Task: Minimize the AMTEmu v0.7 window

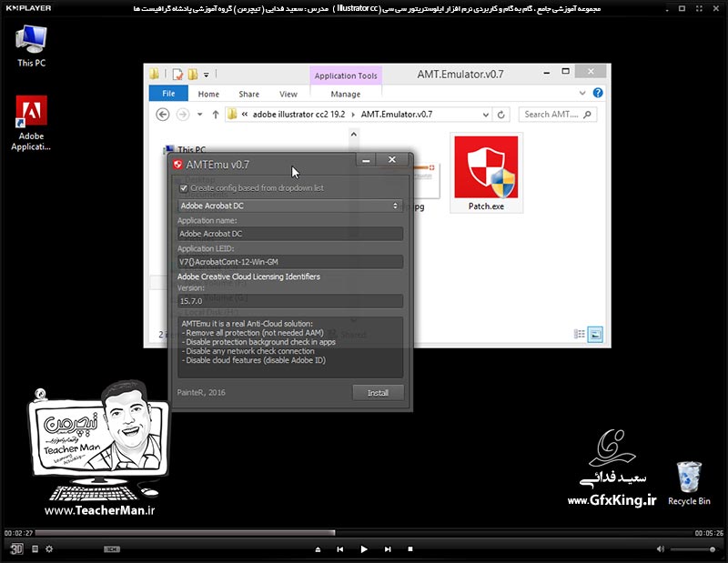Action: [x=366, y=160]
